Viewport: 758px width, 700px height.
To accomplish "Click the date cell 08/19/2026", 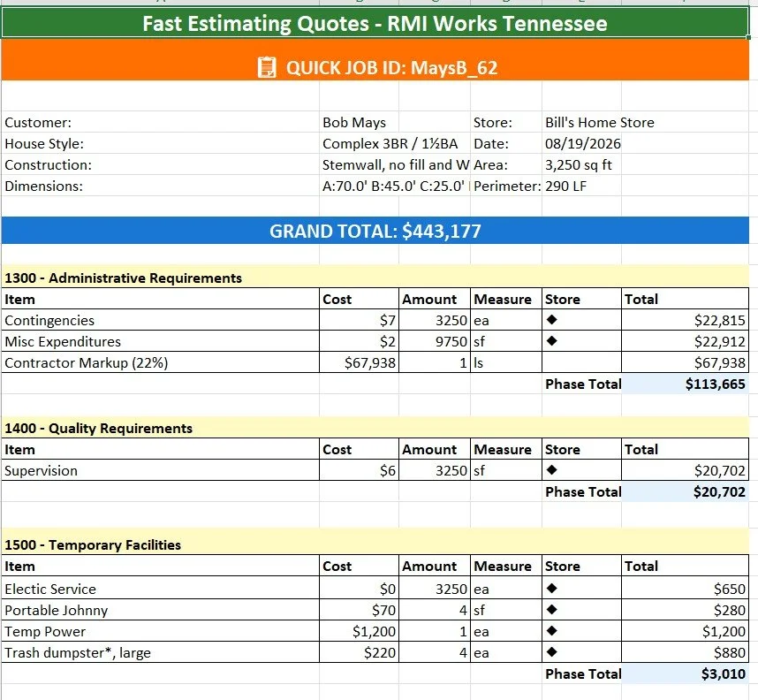I will coord(582,144).
